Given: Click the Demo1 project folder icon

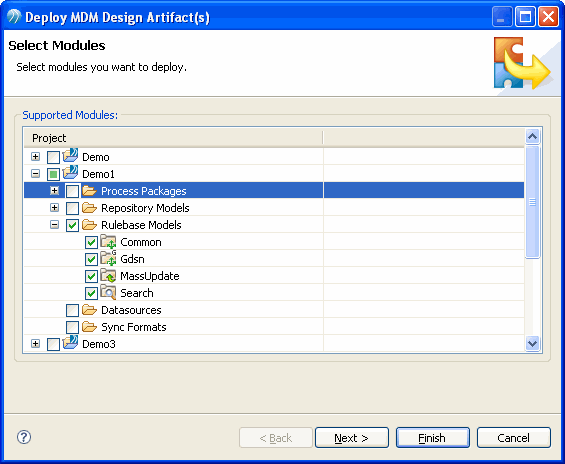Looking at the screenshot, I should (x=70, y=173).
